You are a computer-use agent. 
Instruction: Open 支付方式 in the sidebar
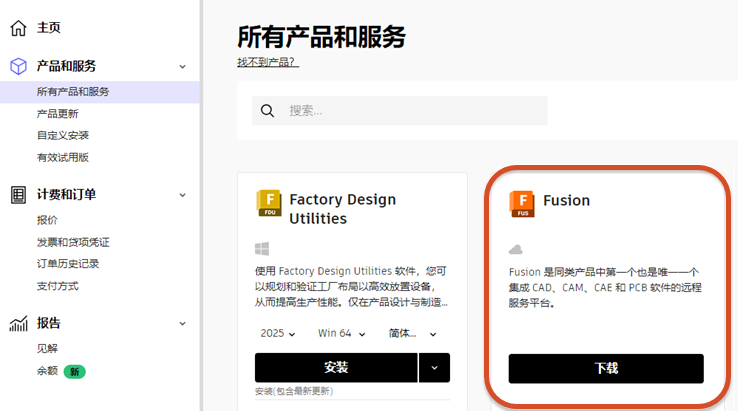point(57,286)
